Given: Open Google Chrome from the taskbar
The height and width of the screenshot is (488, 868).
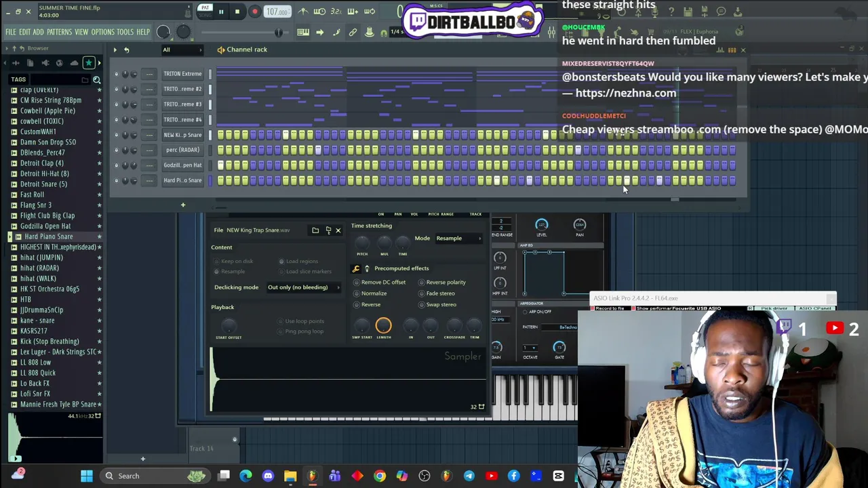Looking at the screenshot, I should (380, 476).
